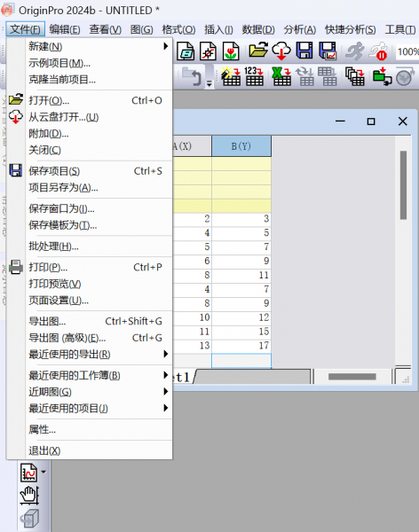Choose 克隆当前项目... menu entry
The width and height of the screenshot is (419, 532).
coord(99,80)
